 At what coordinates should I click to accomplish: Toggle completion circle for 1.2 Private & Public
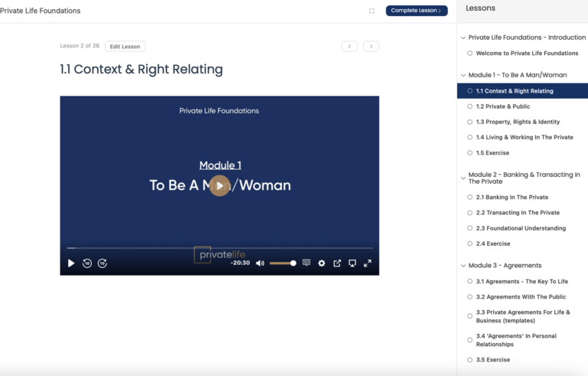click(470, 106)
